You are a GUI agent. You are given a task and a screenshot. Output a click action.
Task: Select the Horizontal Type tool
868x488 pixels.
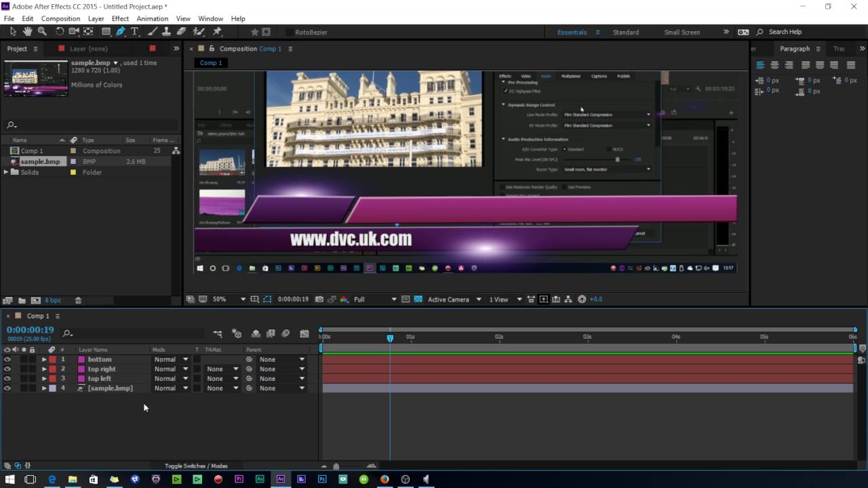pyautogui.click(x=135, y=32)
